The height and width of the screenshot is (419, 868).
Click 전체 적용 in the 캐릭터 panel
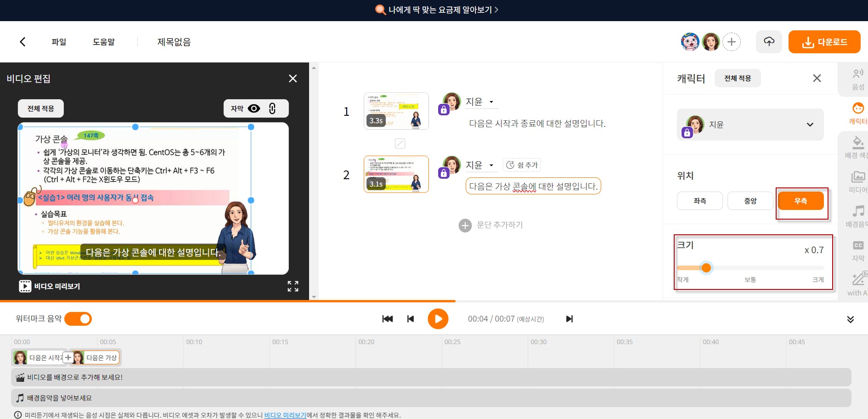pos(738,78)
